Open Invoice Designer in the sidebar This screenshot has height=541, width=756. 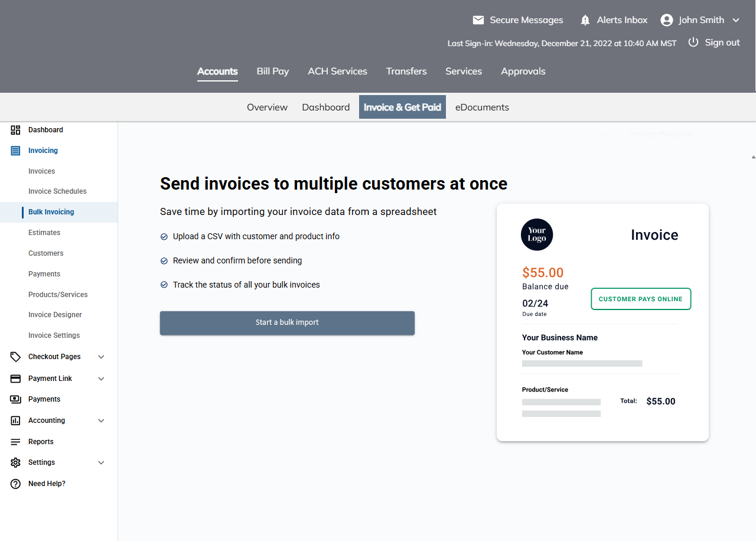coord(55,315)
